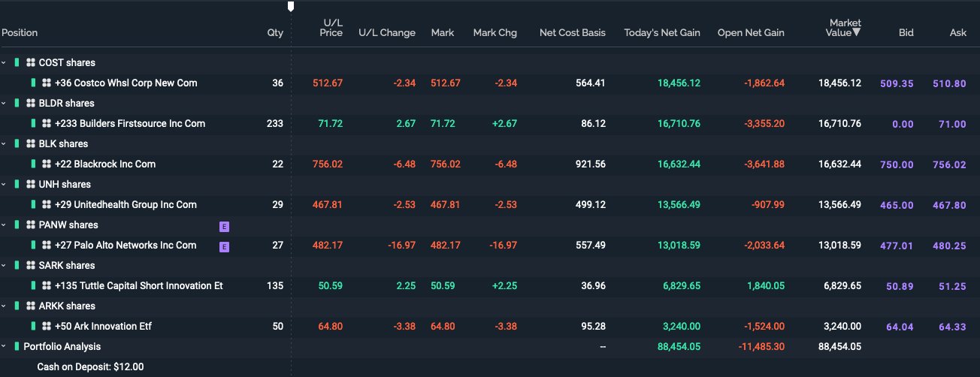
Task: Sort by the Qty column header
Action: 275,33
